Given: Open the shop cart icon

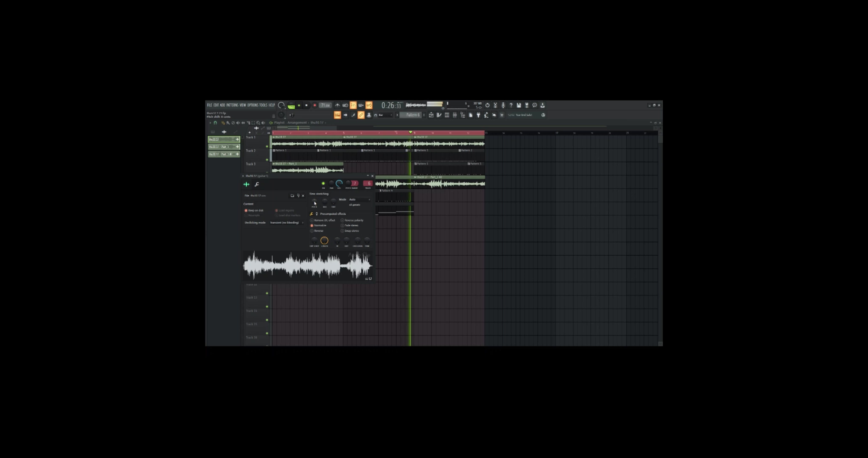Looking at the screenshot, I should tap(502, 115).
